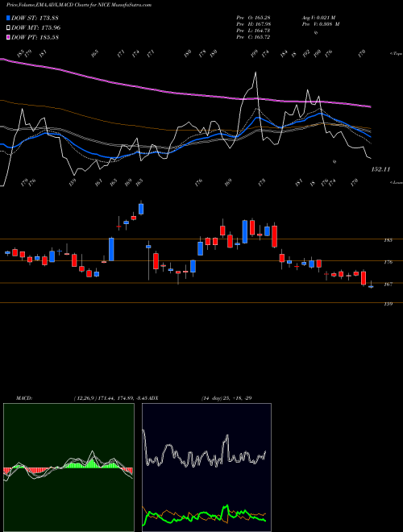The width and height of the screenshot is (403, 532).
Task: Click the 167 price level label
Action: click(388, 284)
